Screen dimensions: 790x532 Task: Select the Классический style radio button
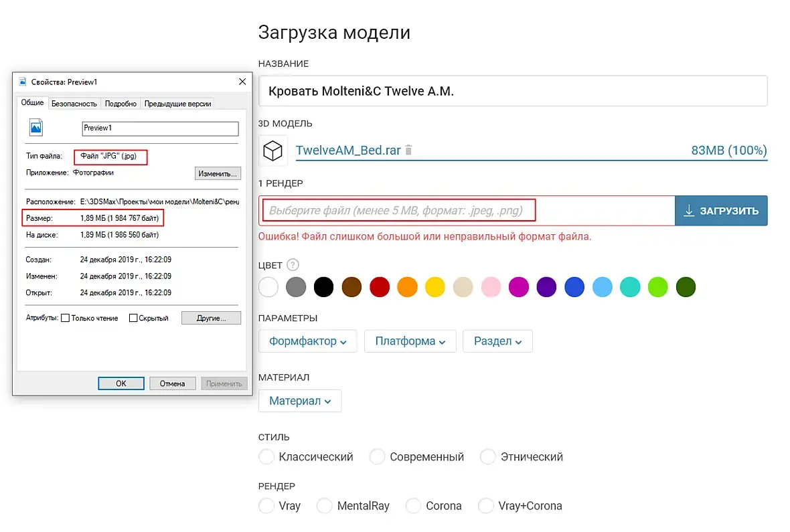[266, 457]
